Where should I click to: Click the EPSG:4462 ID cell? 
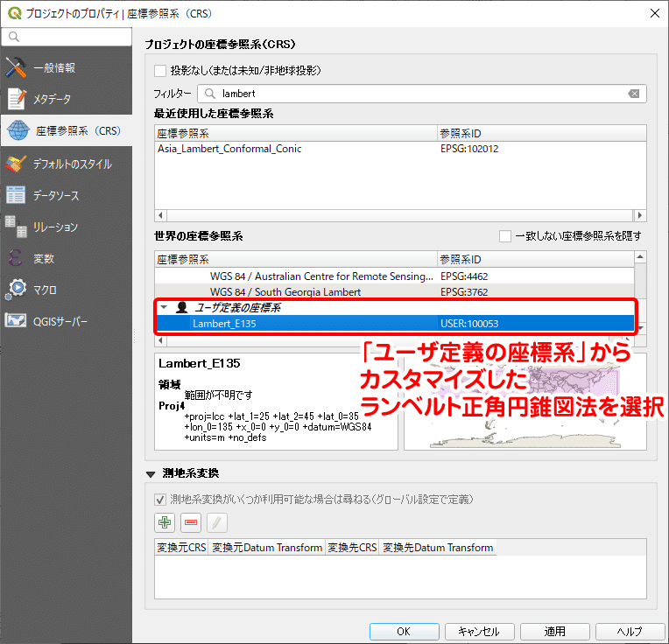click(464, 276)
